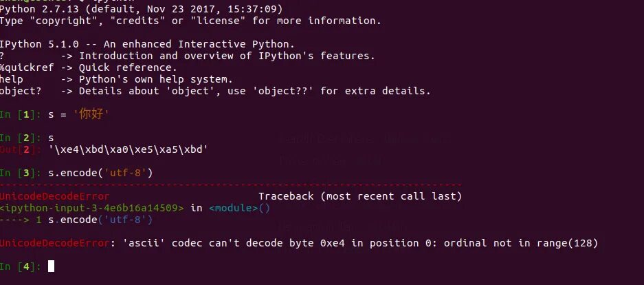Click the In [2] prompt label
644x285 pixels.
[x=21, y=138]
